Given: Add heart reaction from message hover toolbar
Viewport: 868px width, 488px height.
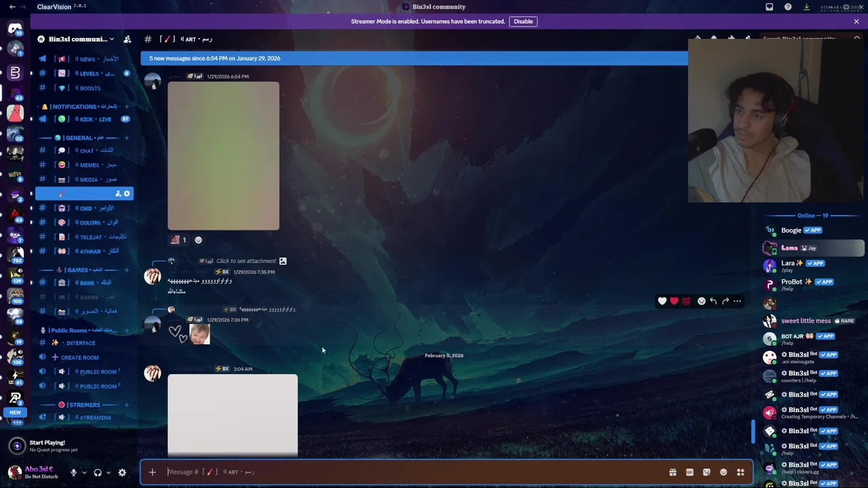Looking at the screenshot, I should point(674,301).
